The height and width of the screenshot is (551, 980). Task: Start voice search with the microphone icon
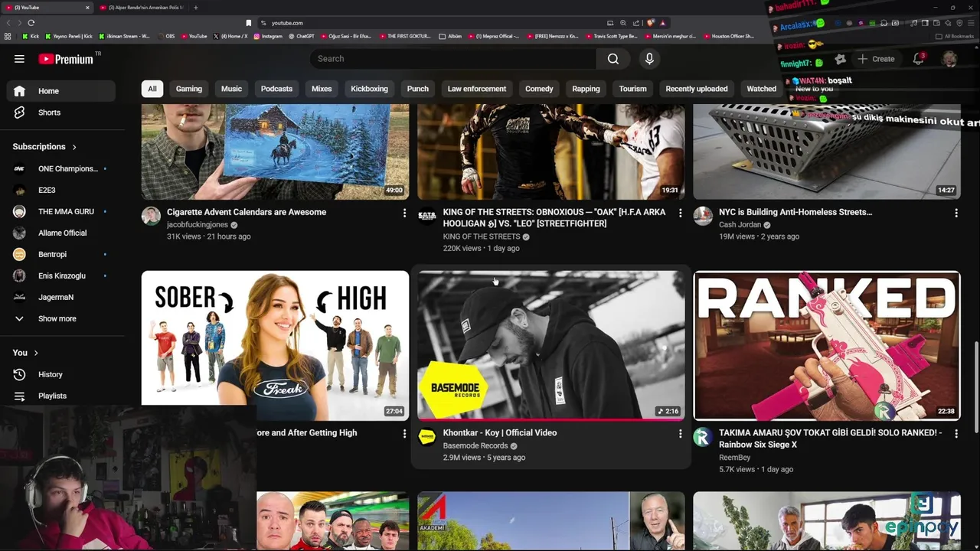pos(649,59)
